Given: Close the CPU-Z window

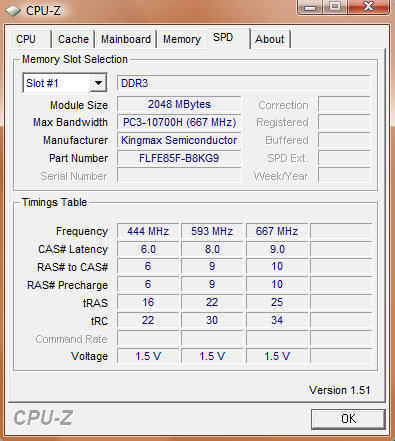Looking at the screenshot, I should click(368, 7).
